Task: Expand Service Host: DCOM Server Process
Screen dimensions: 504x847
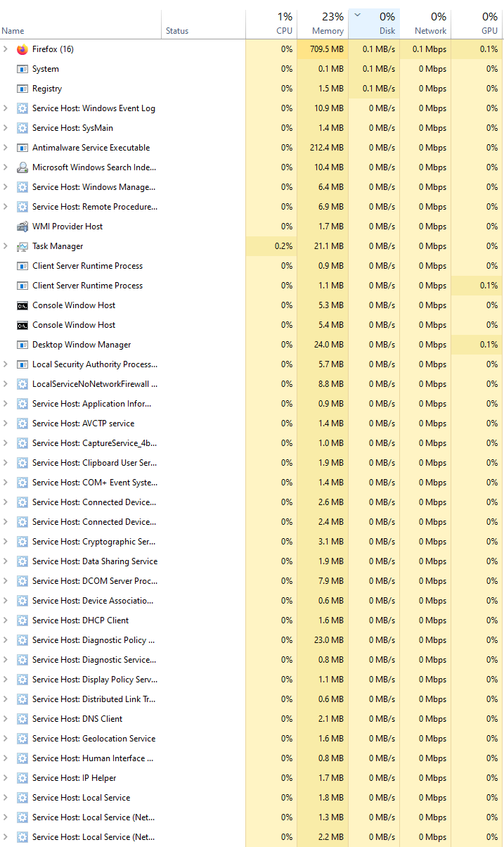Action: (x=6, y=581)
